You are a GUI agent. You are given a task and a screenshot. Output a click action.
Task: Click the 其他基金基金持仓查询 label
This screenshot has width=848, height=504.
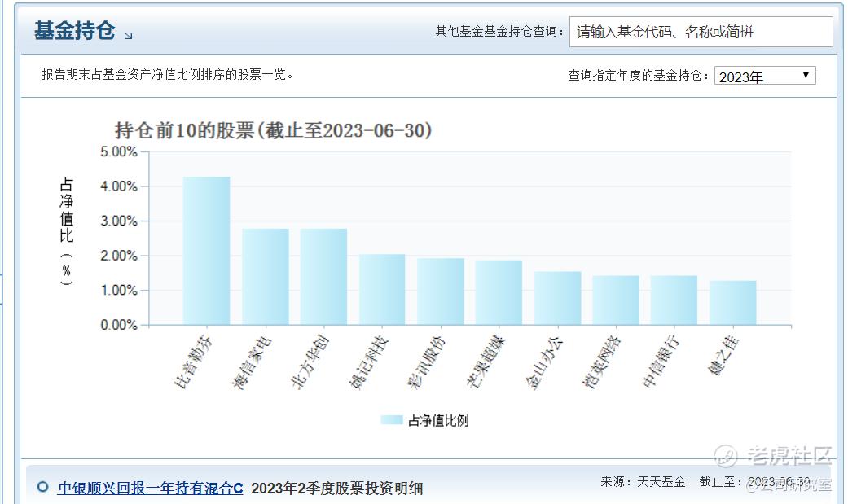[500, 32]
